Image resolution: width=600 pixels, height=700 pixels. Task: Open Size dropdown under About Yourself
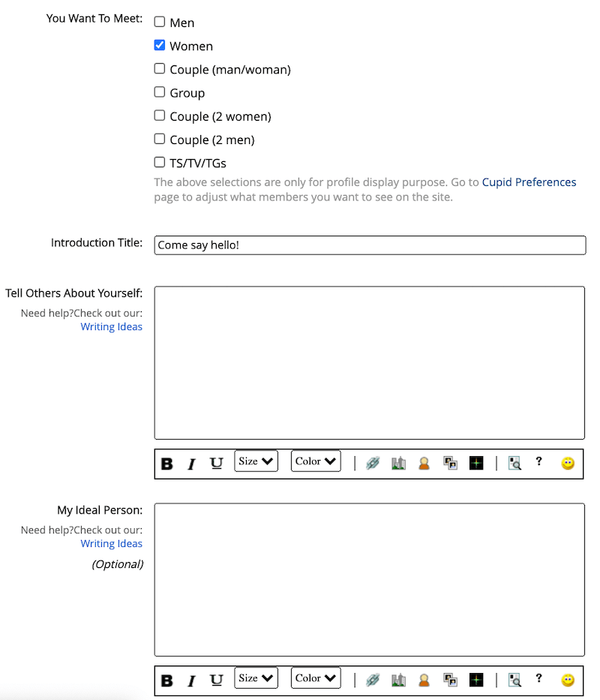coord(256,461)
